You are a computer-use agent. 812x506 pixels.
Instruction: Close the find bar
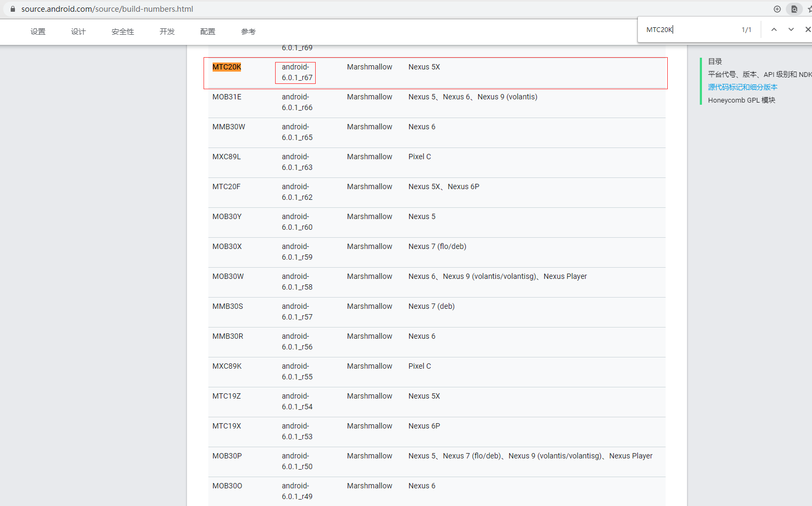(x=808, y=29)
